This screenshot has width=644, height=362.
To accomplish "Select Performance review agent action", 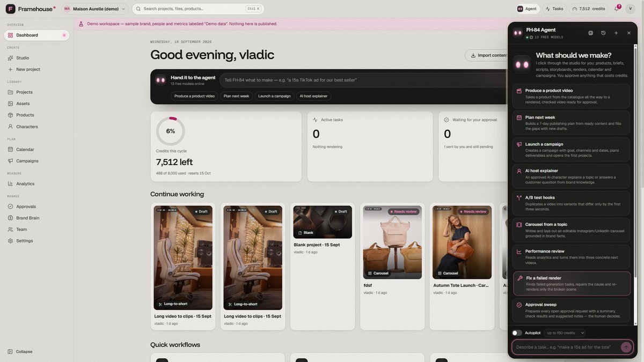I will pyautogui.click(x=571, y=257).
